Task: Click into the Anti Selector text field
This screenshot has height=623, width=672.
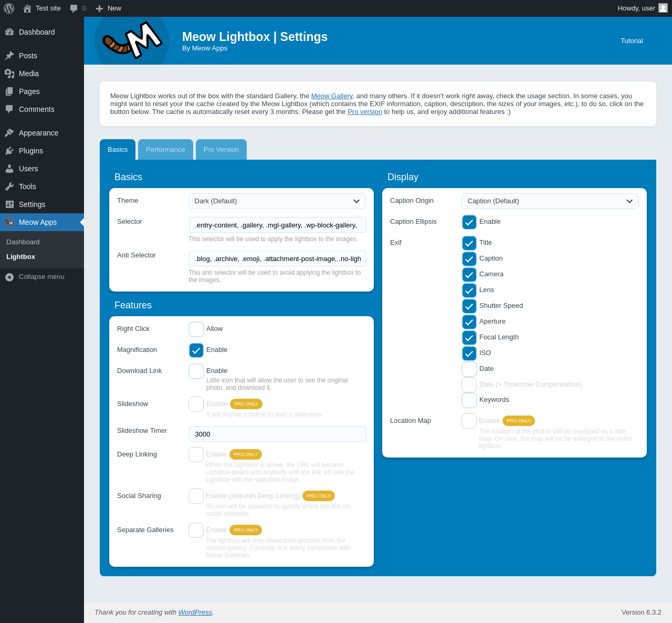Action: point(278,258)
